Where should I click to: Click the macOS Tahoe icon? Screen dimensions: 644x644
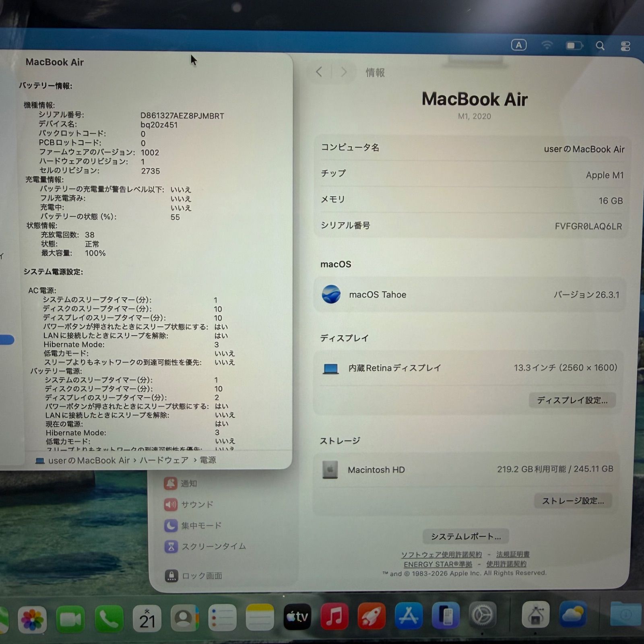tap(331, 294)
